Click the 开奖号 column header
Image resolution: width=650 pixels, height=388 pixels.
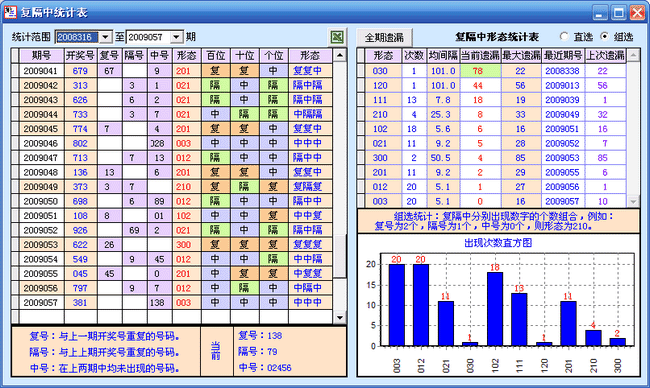click(x=80, y=56)
